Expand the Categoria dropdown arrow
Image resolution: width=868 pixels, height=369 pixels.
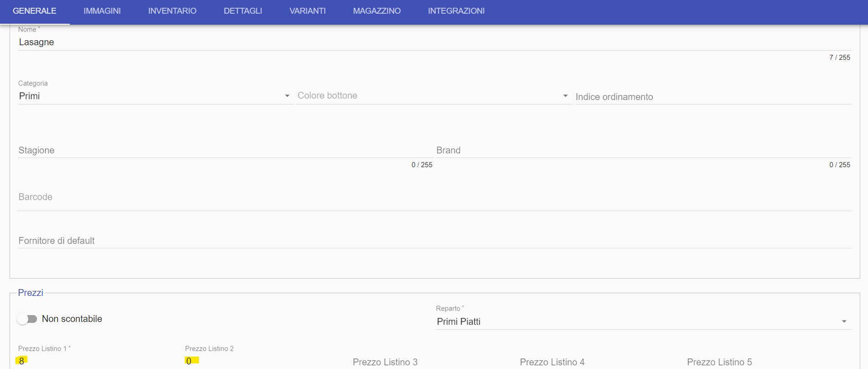click(x=287, y=96)
